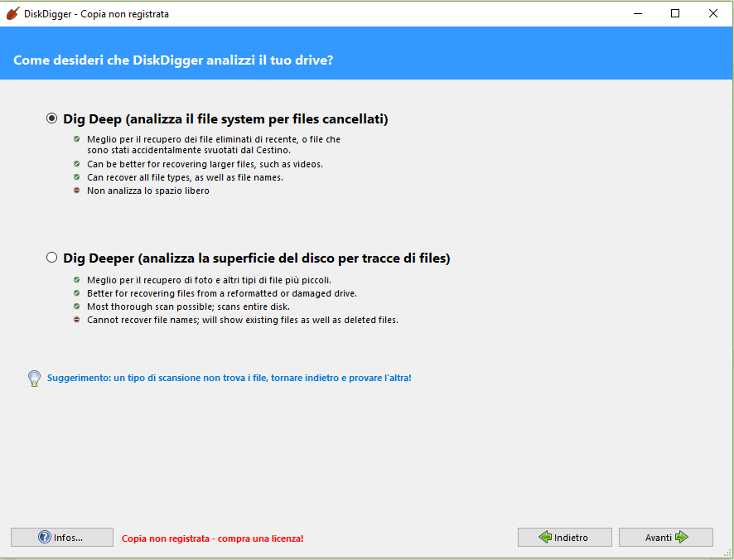
Task: Click the lightbulb suggestion icon
Action: click(34, 379)
